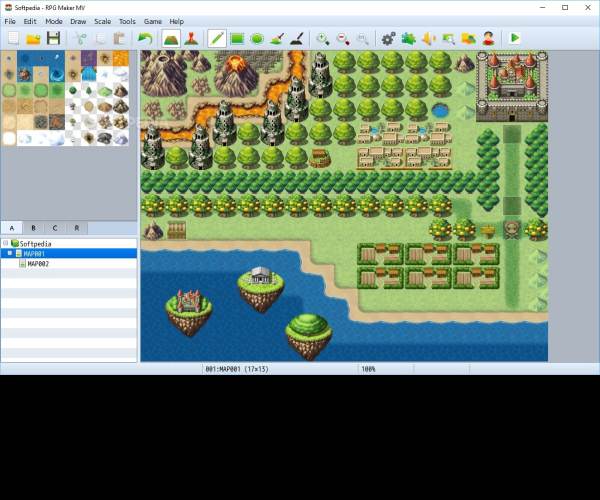This screenshot has height=500, width=600.
Task: Open the Mode menu
Action: [54, 21]
